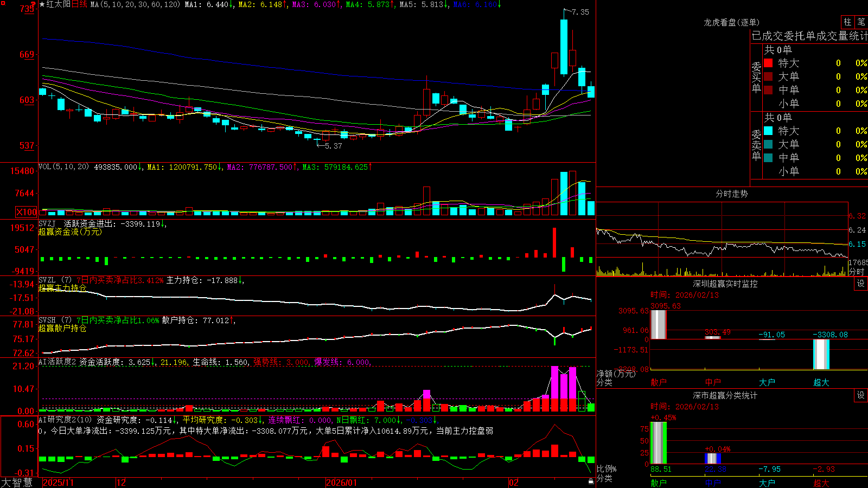Image resolution: width=868 pixels, height=488 pixels.
Task: Click the 669 price axis label
Action: 27,54
